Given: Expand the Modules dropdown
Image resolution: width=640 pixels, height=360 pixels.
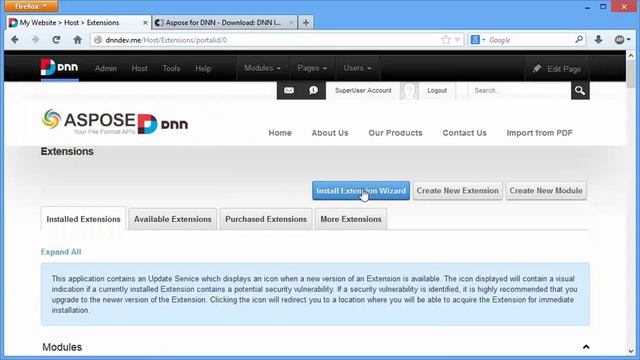Looking at the screenshot, I should pyautogui.click(x=262, y=68).
